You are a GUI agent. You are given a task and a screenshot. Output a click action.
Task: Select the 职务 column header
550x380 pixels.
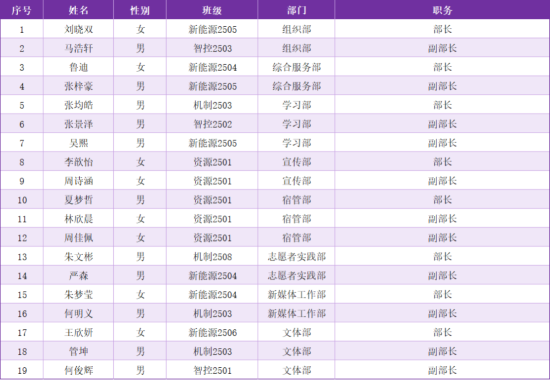tap(442, 10)
